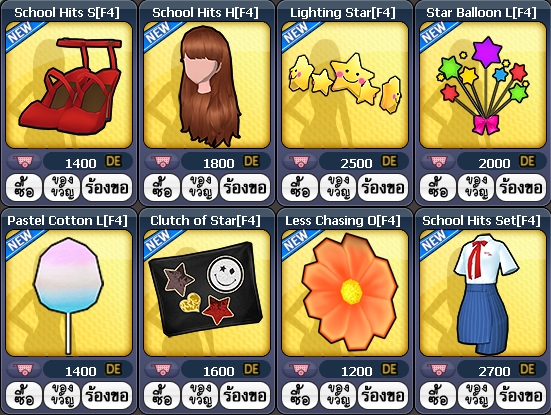Select the Clutch of Star bag thumbnail
Image resolution: width=551 pixels, height=415 pixels.
click(x=207, y=293)
